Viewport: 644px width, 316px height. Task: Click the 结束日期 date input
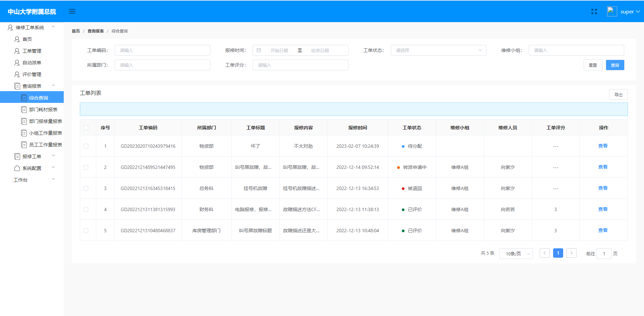pos(320,51)
